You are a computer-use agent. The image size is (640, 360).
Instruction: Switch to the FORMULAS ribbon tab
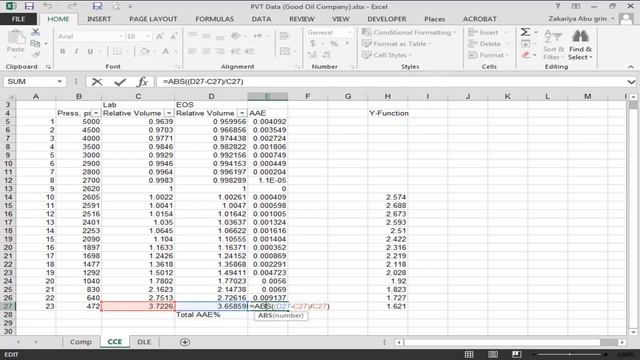click(214, 19)
